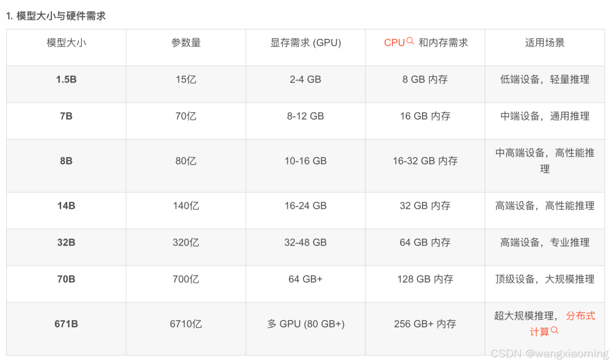The width and height of the screenshot is (610, 364).
Task: Click the heading 模型大小与硬件需求
Action: tap(61, 16)
